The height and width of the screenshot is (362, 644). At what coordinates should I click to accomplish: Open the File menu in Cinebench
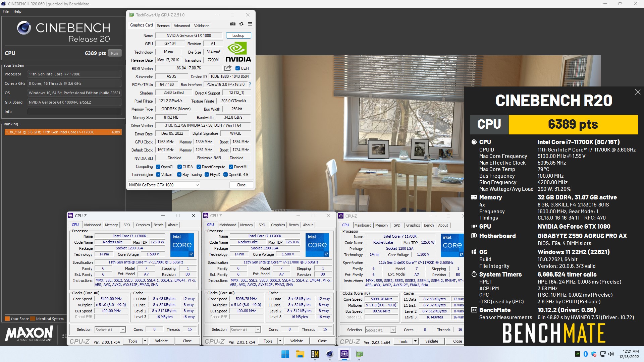pyautogui.click(x=6, y=11)
